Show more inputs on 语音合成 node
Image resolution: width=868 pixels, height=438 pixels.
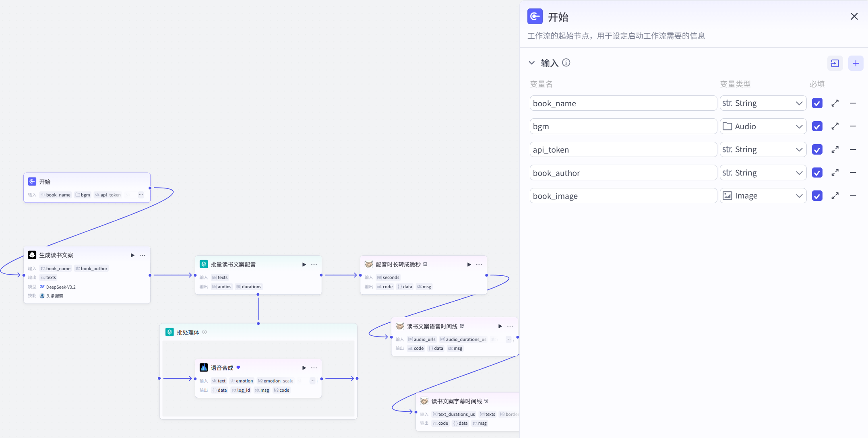pyautogui.click(x=312, y=381)
